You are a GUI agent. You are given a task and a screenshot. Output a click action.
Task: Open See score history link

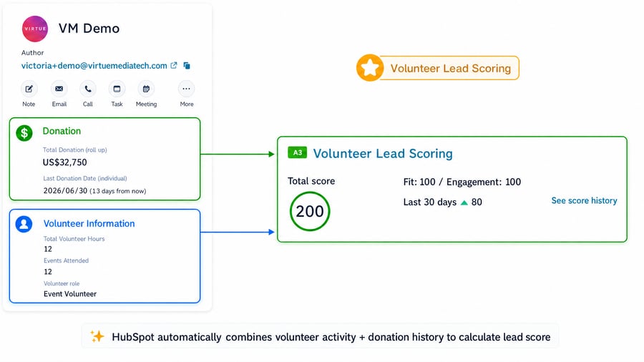pos(584,200)
